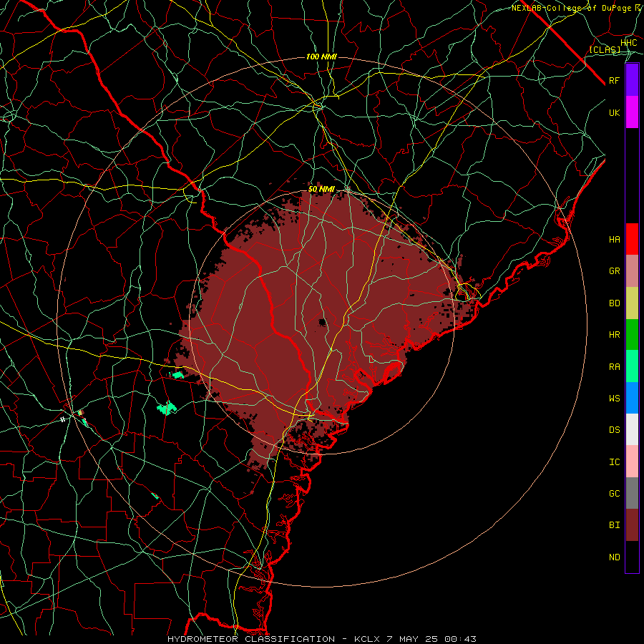Click the GR legend label

coord(615,271)
